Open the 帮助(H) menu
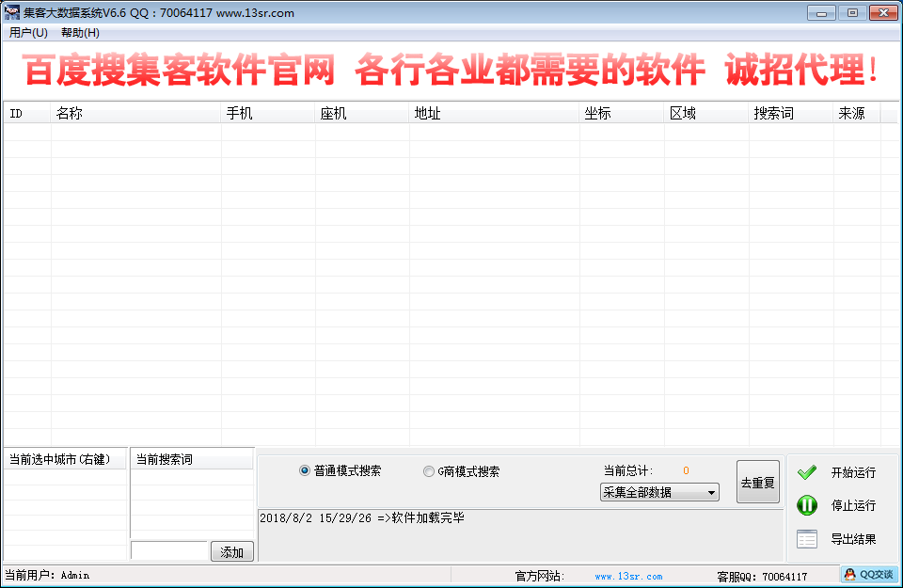 pyautogui.click(x=80, y=33)
